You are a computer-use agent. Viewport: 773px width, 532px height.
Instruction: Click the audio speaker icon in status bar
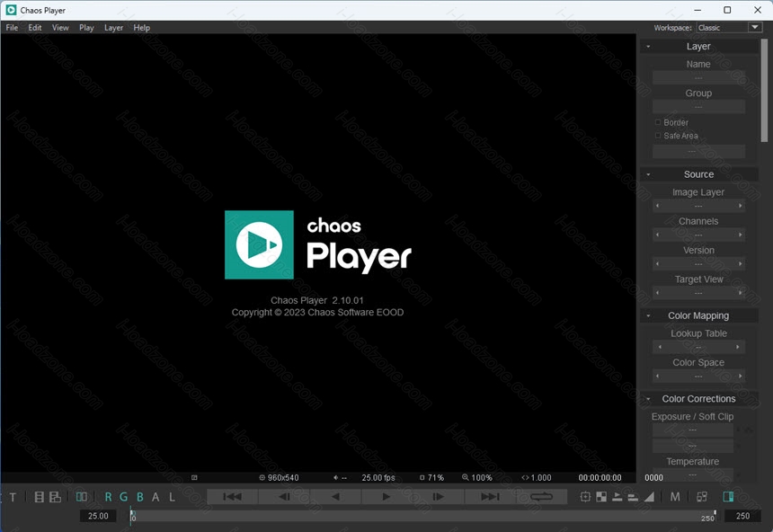336,477
